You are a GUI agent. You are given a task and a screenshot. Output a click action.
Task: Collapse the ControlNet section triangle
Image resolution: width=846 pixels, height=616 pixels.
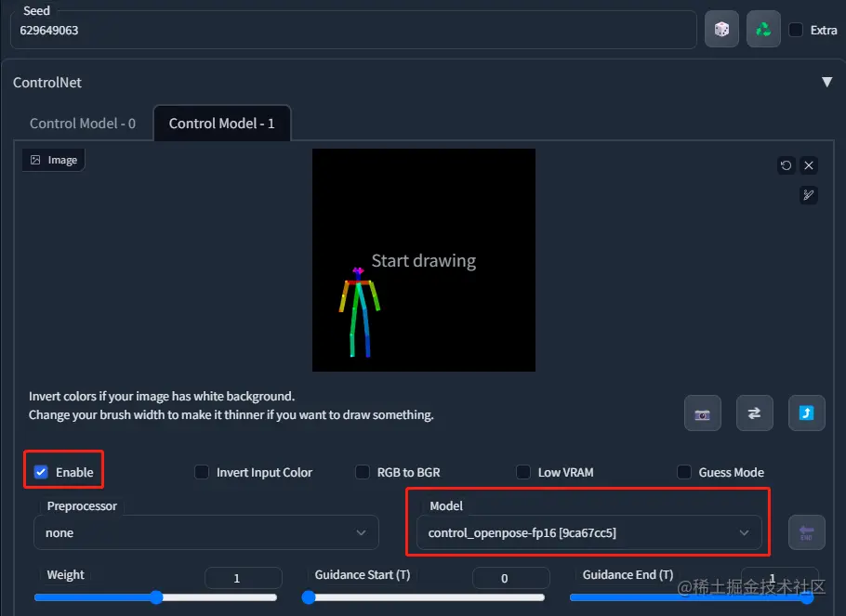826,82
